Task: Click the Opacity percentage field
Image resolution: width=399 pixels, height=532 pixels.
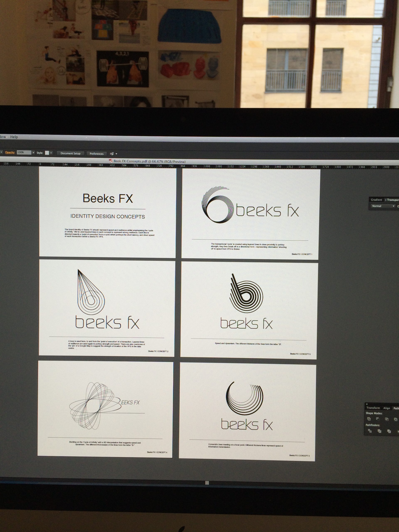Action: tap(24, 152)
